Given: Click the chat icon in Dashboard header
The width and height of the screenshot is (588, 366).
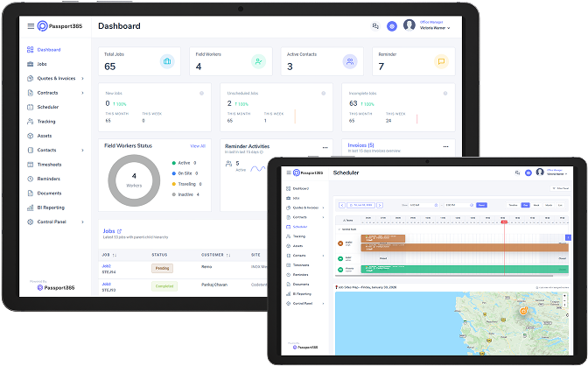Looking at the screenshot, I should click(375, 27).
